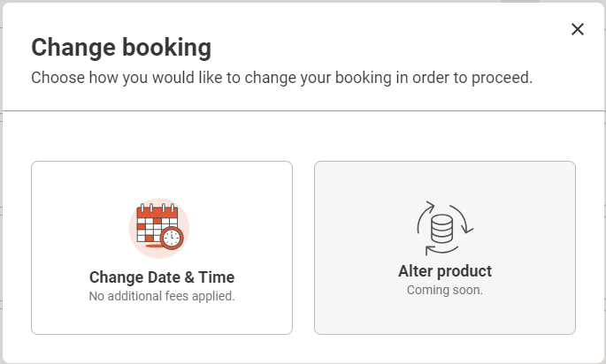Click the bottom curved arrow under database
Viewport: 606px width, 364px height.
(x=441, y=250)
